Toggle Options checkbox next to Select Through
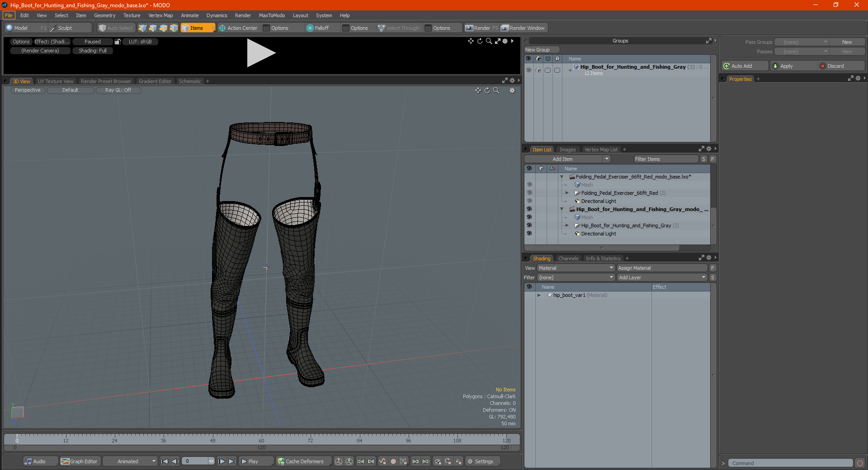868x470 pixels. (x=429, y=28)
